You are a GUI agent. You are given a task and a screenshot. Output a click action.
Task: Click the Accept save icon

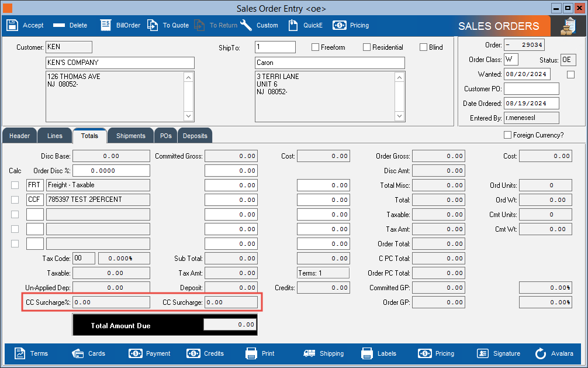click(12, 25)
